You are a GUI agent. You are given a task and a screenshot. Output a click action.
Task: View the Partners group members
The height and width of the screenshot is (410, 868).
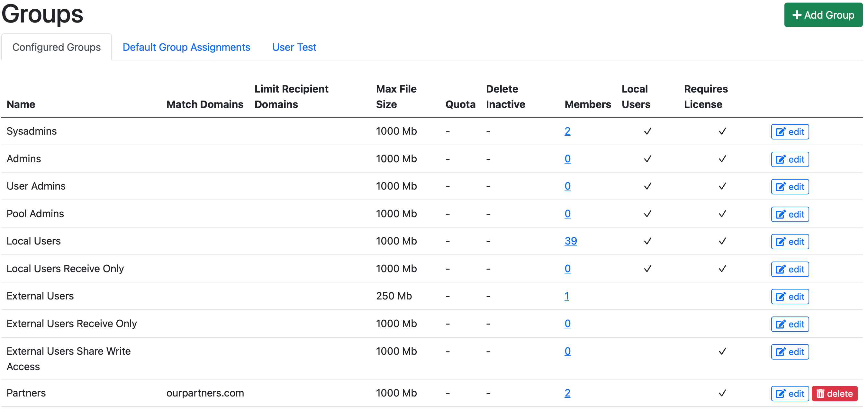click(567, 393)
